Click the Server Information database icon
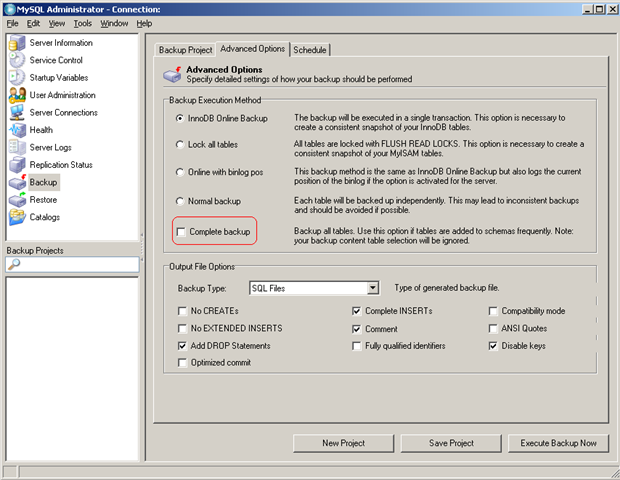 (17, 43)
